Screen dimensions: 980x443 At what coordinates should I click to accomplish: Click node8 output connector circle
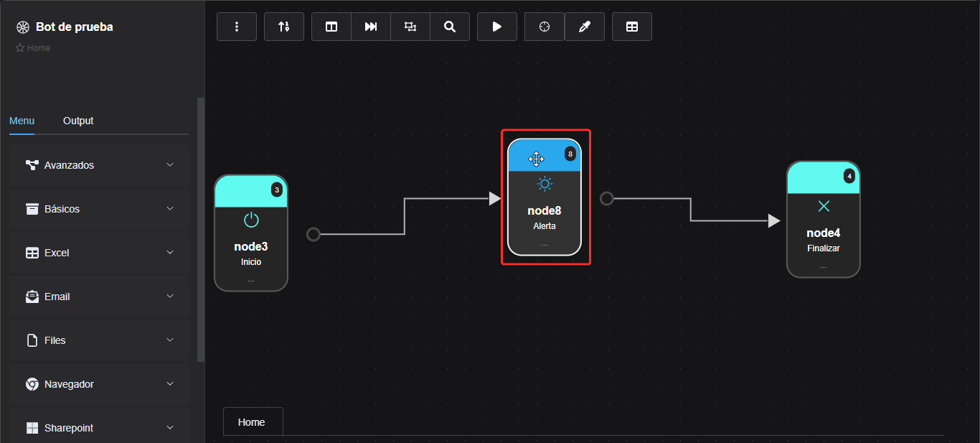[x=607, y=198]
